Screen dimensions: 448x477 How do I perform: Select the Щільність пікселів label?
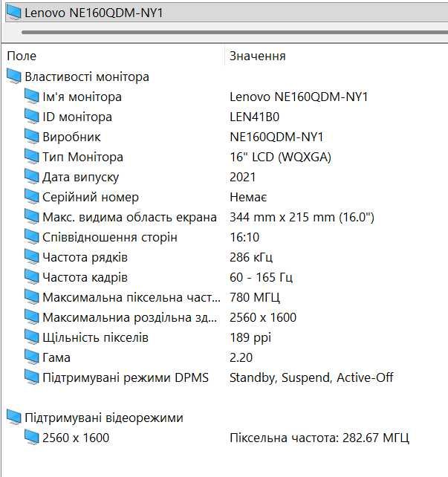(95, 337)
